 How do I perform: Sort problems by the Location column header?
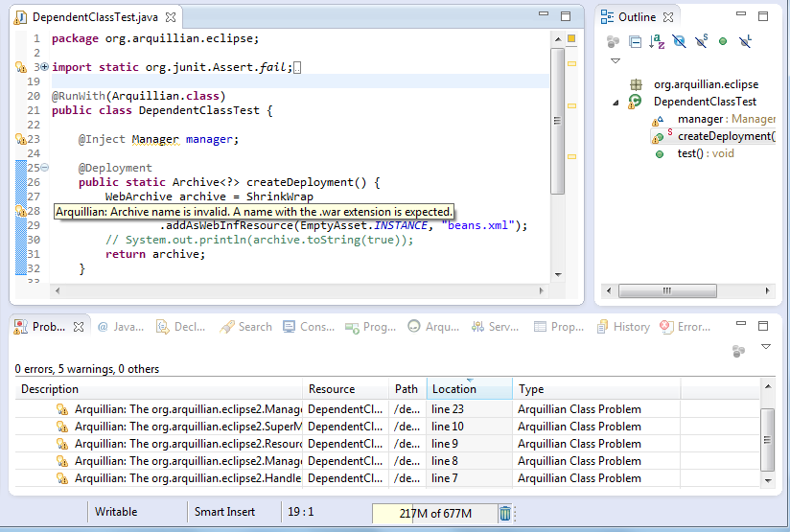pos(454,389)
